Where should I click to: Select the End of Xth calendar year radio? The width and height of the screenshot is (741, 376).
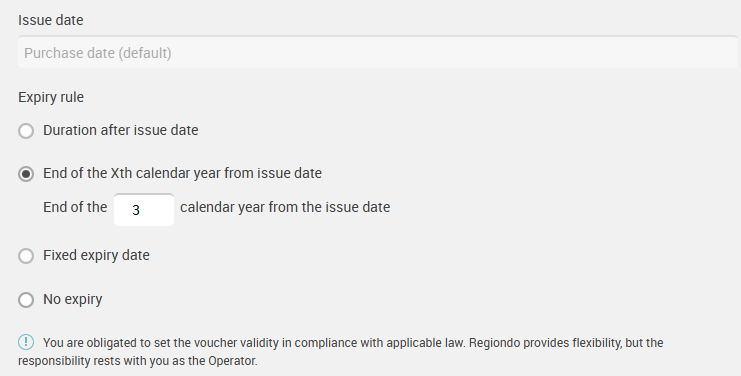point(26,174)
